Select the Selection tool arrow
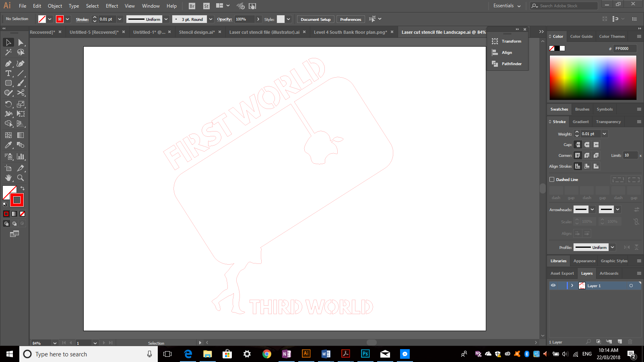The height and width of the screenshot is (362, 644). tap(8, 42)
